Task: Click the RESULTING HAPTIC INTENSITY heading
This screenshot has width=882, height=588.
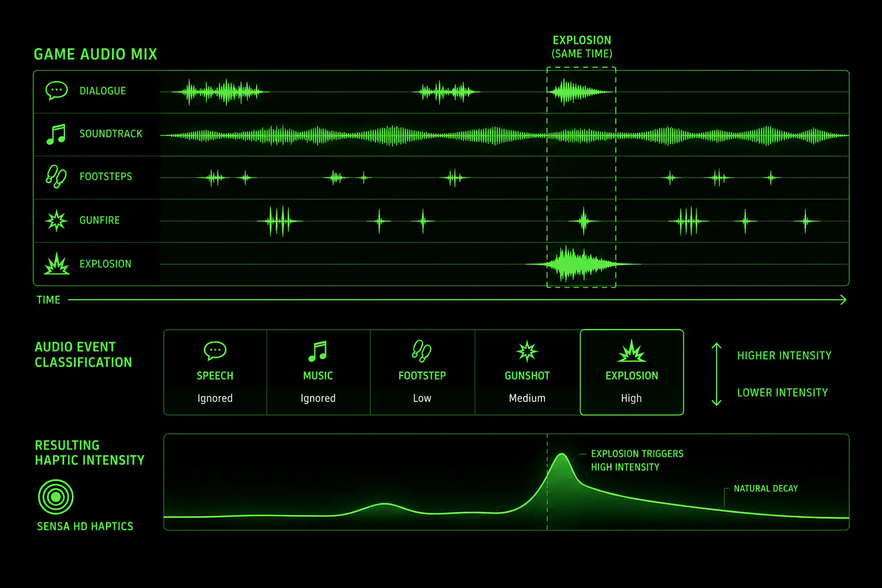Action: [89, 452]
